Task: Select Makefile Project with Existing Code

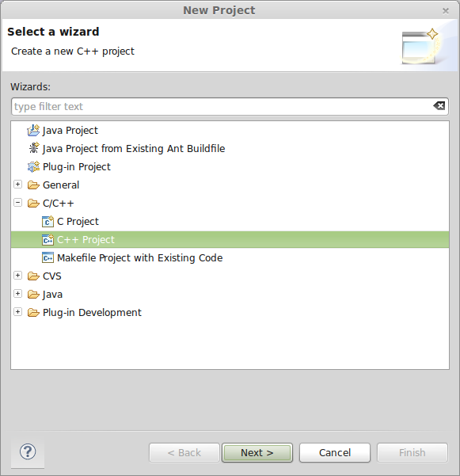Action: (139, 257)
